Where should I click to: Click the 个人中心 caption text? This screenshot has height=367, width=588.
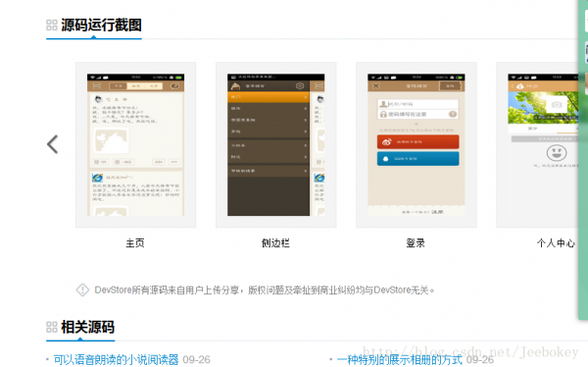coord(556,243)
